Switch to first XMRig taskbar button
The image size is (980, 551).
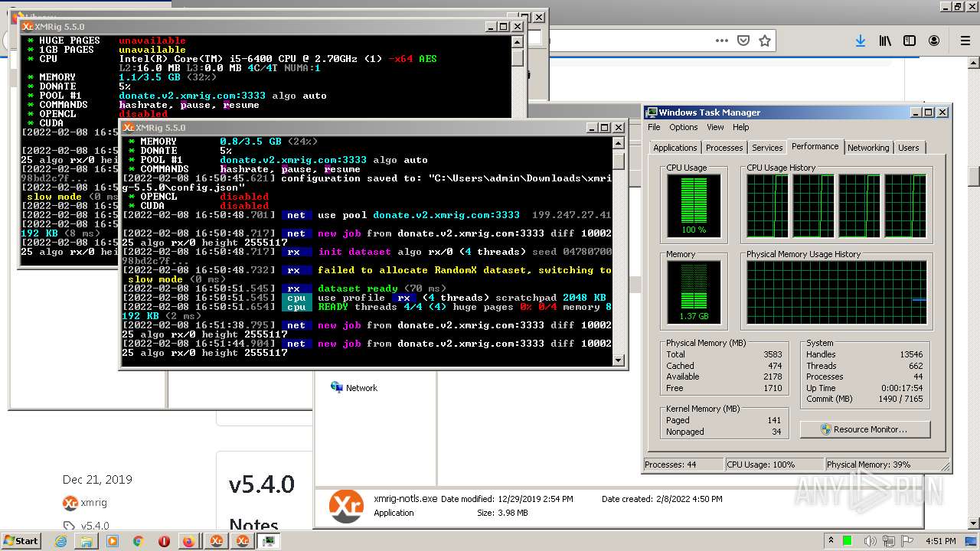point(217,541)
